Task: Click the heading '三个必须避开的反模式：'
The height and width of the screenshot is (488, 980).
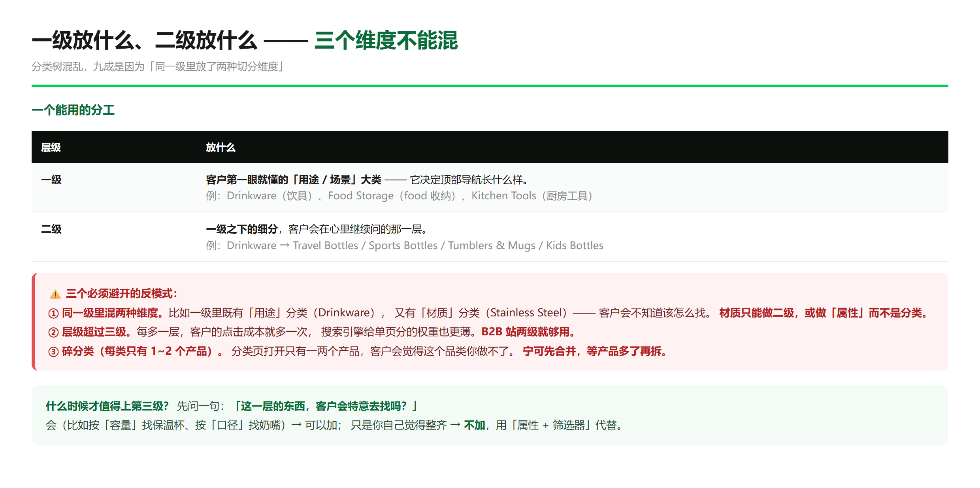Action: [x=122, y=294]
